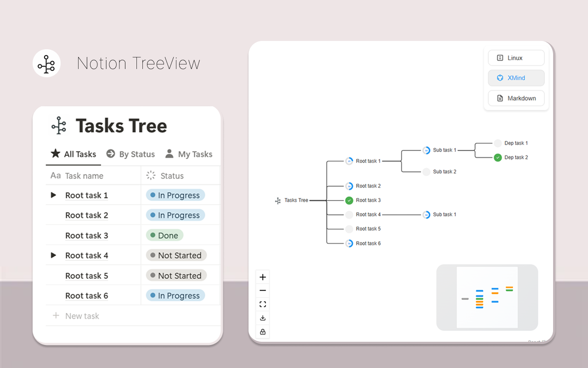The image size is (588, 368).
Task: Click tree icon beside Tasks Tree root node
Action: [278, 201]
